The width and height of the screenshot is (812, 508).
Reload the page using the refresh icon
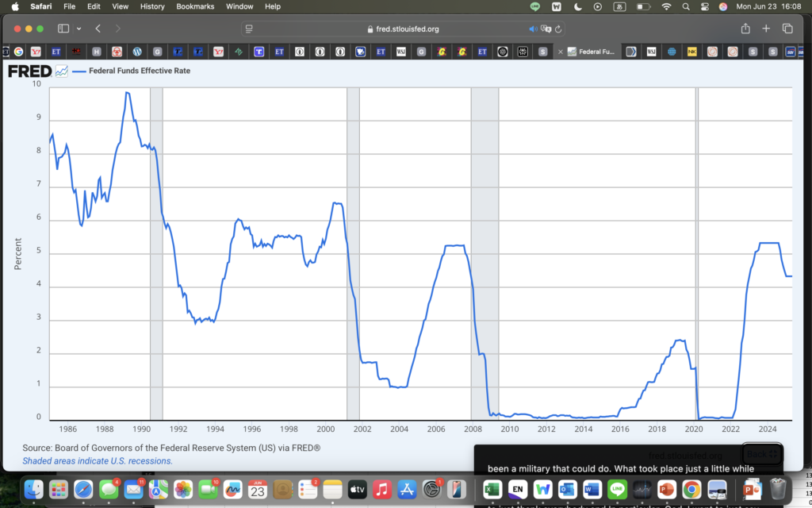[559, 29]
